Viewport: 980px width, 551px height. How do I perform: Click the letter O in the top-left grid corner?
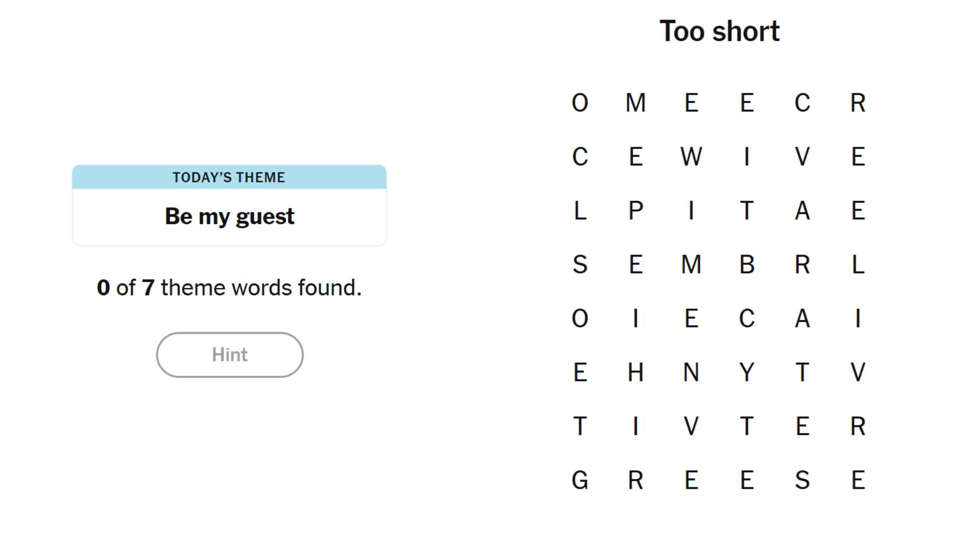[x=580, y=104]
